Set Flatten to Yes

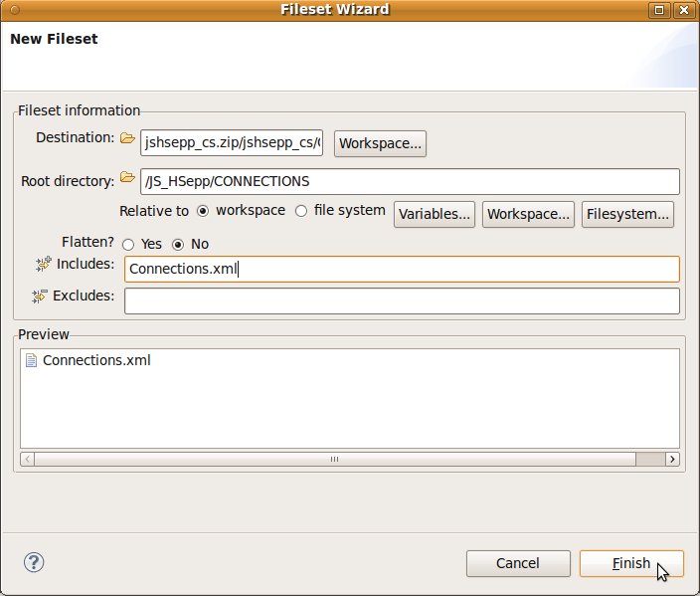[x=128, y=245]
